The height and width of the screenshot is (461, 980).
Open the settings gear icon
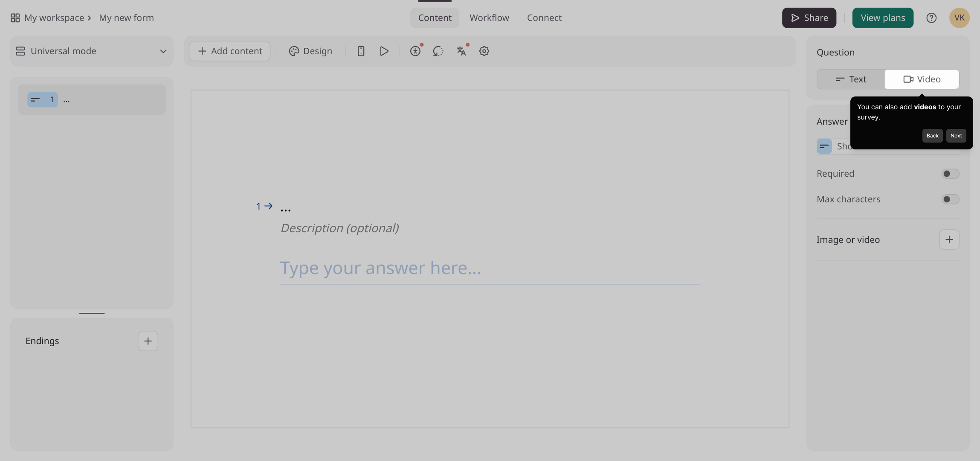[x=484, y=51]
